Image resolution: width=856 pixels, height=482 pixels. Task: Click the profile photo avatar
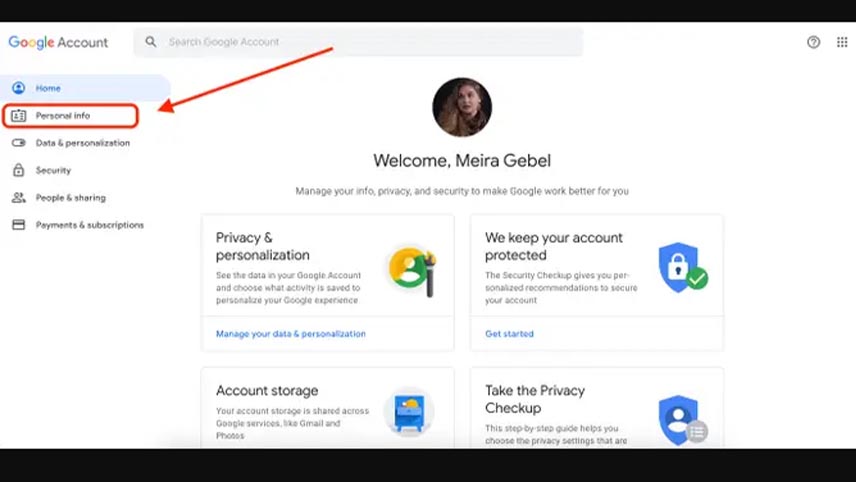click(462, 107)
